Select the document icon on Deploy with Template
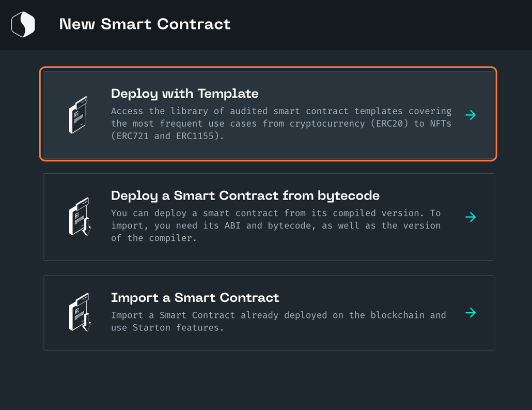532x410 pixels. click(77, 114)
